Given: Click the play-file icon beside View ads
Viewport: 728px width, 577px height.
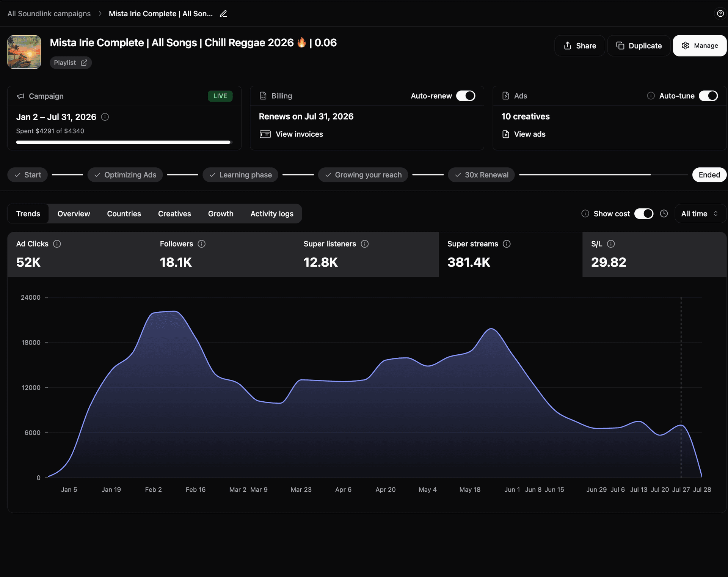Looking at the screenshot, I should click(x=506, y=134).
